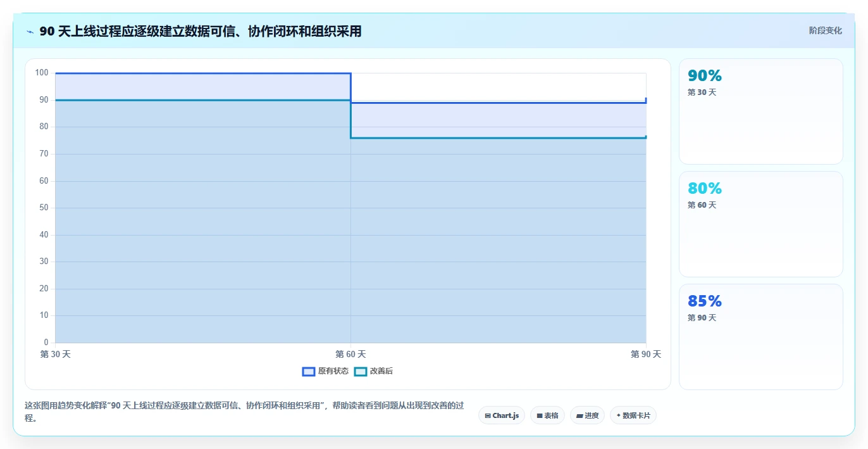868x449 pixels.
Task: Click the 第 90 天 x-axis label
Action: pos(646,355)
